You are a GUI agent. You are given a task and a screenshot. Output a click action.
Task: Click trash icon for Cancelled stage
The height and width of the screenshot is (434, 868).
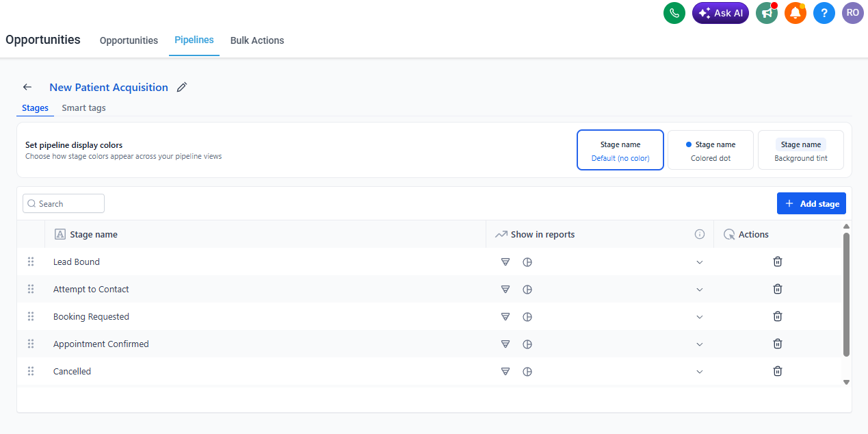point(778,371)
